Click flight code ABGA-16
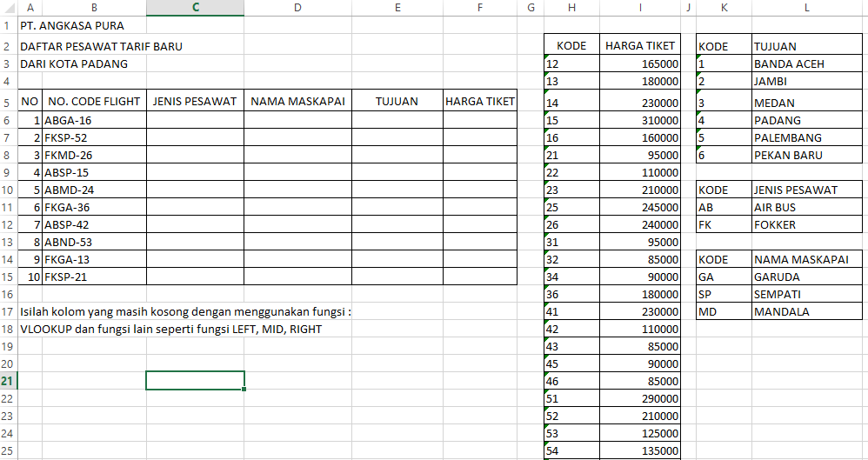Image resolution: width=868 pixels, height=460 pixels. click(x=94, y=120)
